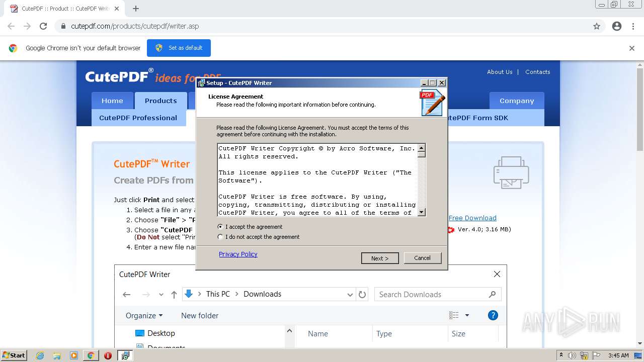Open CutePDF Professional submenu item
This screenshot has width=644, height=362.
coord(138,118)
